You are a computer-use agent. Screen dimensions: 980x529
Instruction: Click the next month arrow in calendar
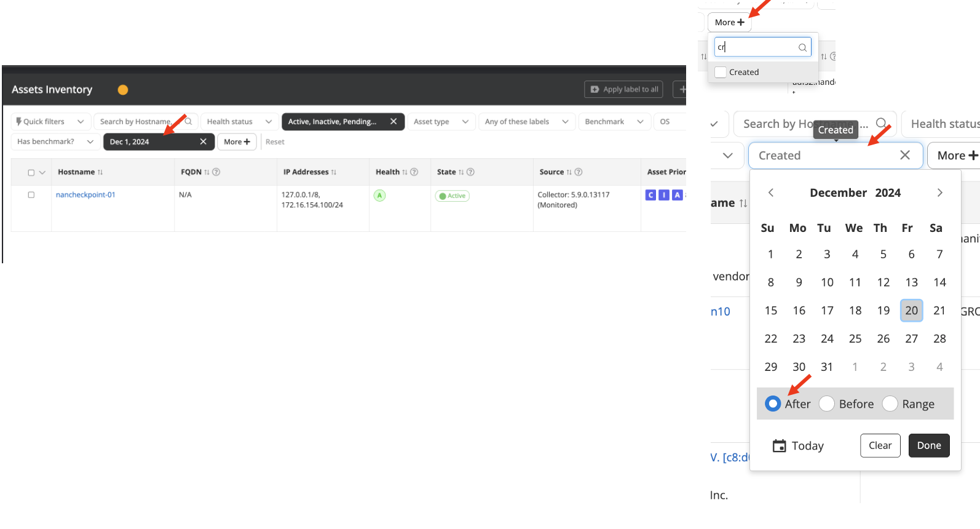[x=939, y=193]
